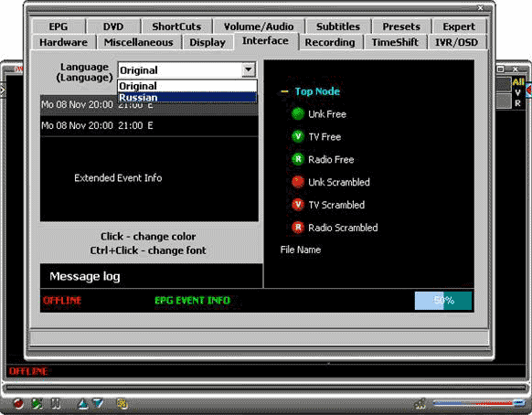The width and height of the screenshot is (532, 415).
Task: Open the Language dropdown arrow
Action: (249, 69)
